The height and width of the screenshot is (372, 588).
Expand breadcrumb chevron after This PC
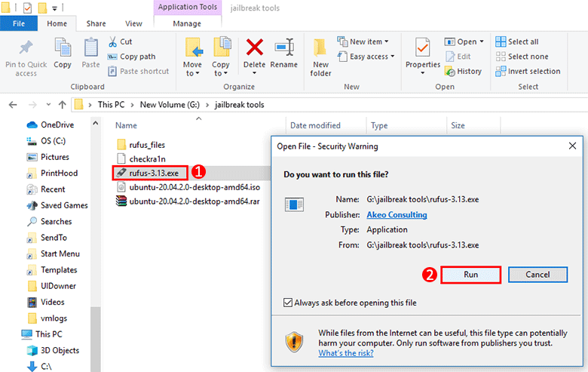[133, 105]
